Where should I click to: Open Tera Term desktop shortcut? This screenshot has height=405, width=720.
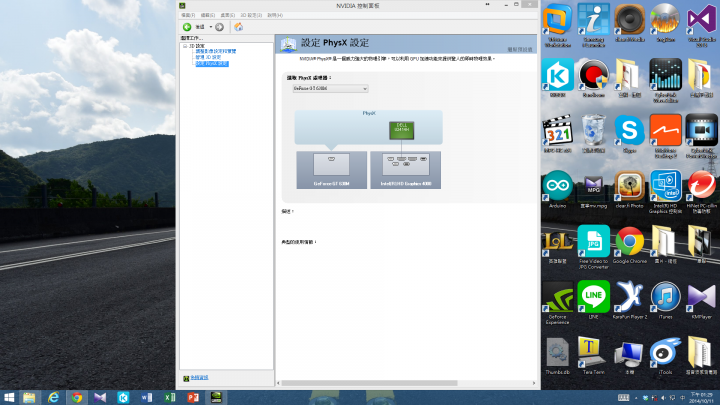593,355
